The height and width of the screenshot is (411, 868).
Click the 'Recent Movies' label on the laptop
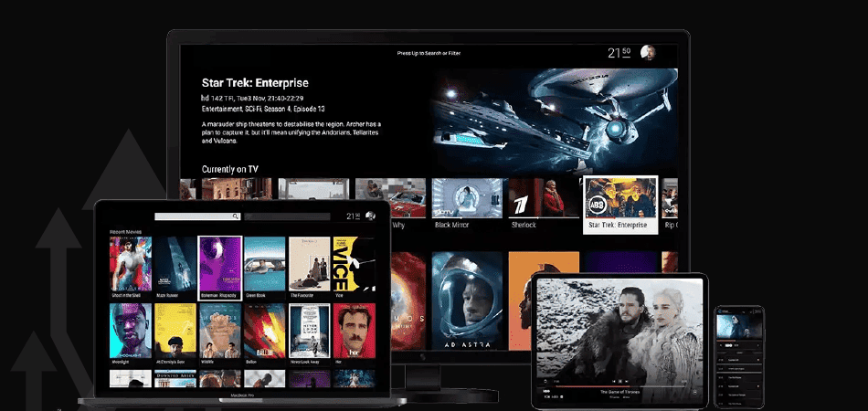tap(125, 231)
